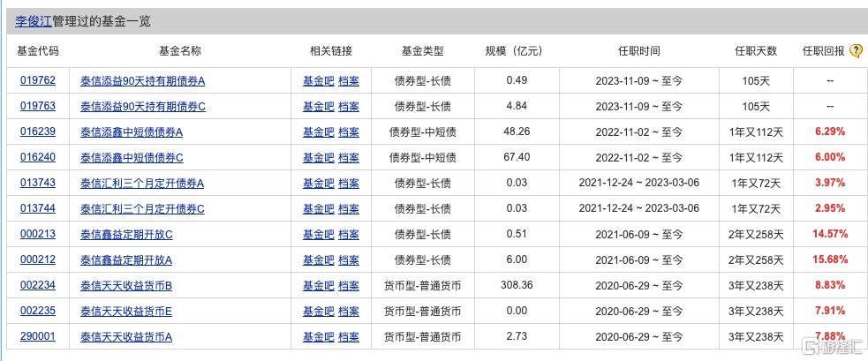868x361 pixels.
Task: Open 档案 for 泰信添鑫中短债债券A
Action: pyautogui.click(x=349, y=132)
